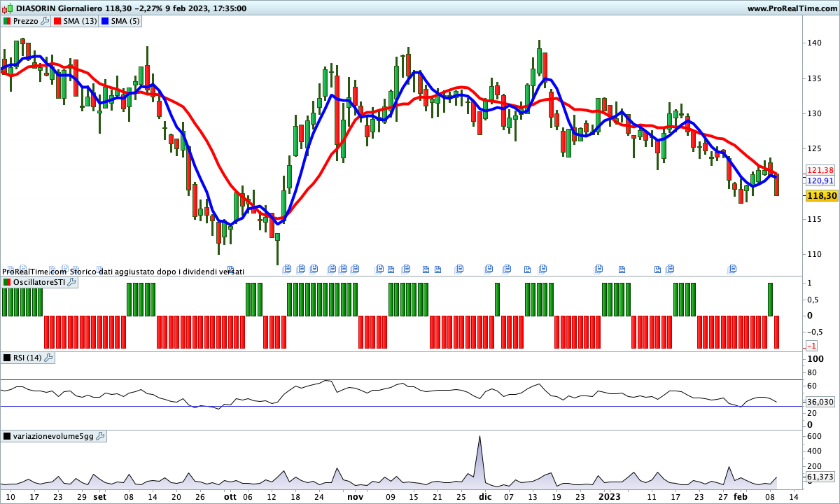The image size is (840, 504).
Task: Click the feb month label on time axis
Action: [x=741, y=496]
